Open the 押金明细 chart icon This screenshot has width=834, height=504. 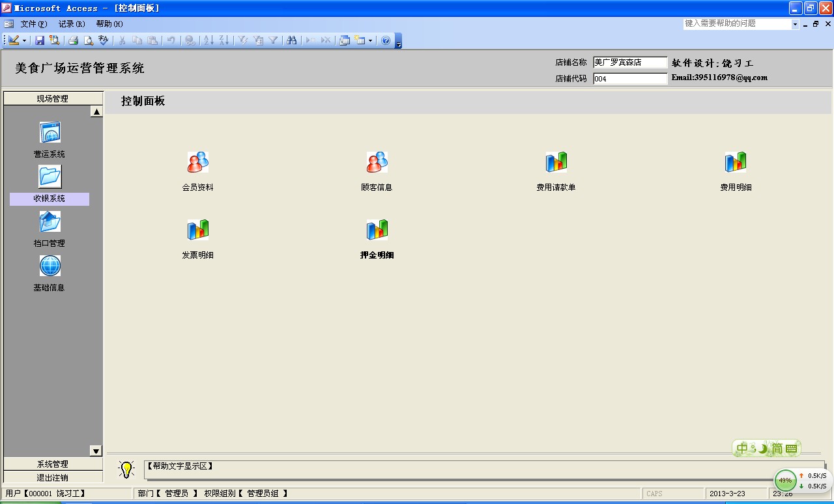pyautogui.click(x=377, y=230)
